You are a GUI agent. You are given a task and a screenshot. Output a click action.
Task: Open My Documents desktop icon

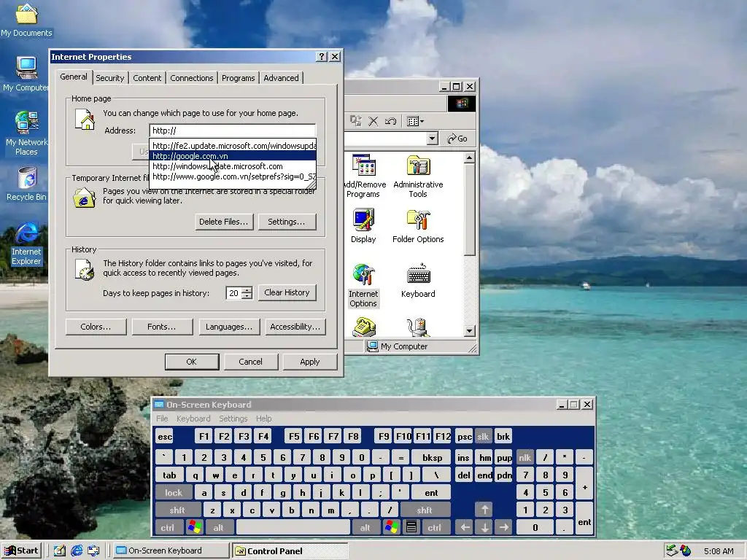pos(26,20)
